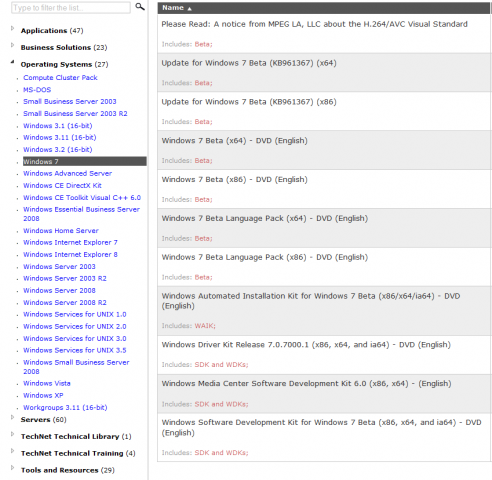The width and height of the screenshot is (492, 480).
Task: Open the MPEG LA notice entry
Action: (x=314, y=24)
